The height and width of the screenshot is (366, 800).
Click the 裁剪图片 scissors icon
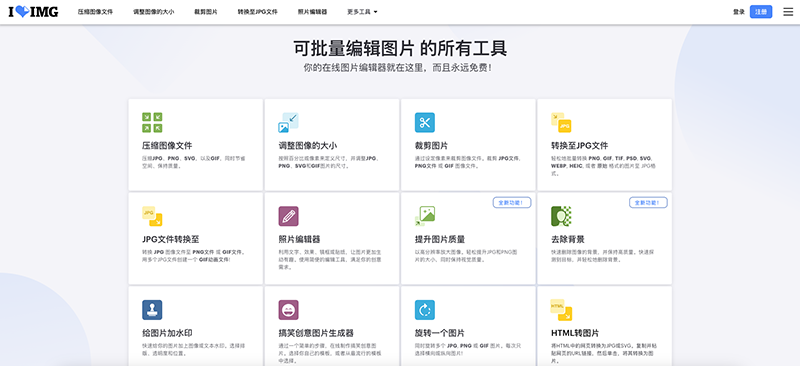424,123
